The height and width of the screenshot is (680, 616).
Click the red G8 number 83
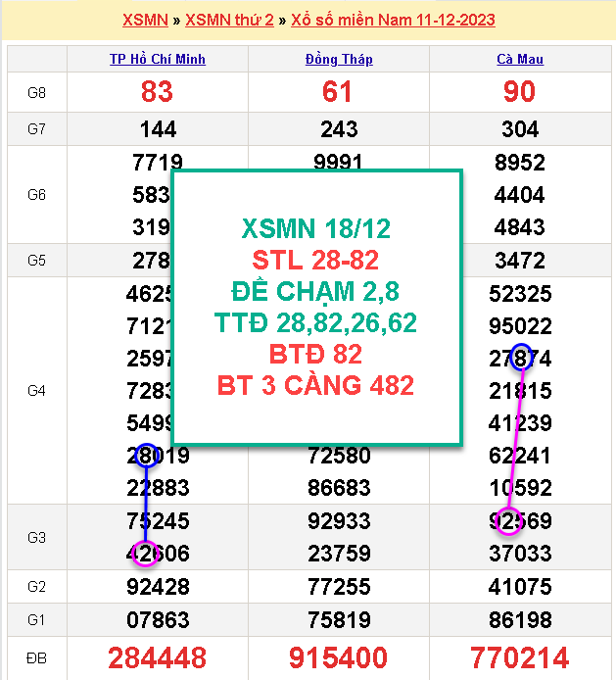click(x=157, y=92)
